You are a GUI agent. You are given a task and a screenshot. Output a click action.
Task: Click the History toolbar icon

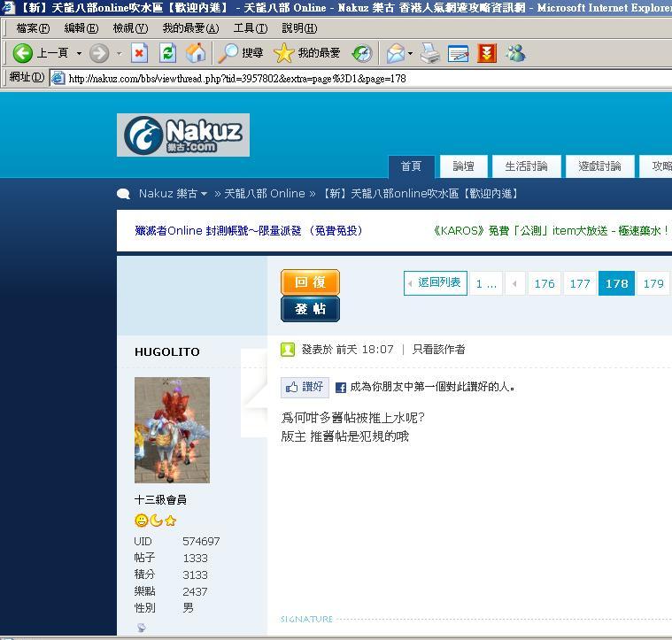[361, 53]
